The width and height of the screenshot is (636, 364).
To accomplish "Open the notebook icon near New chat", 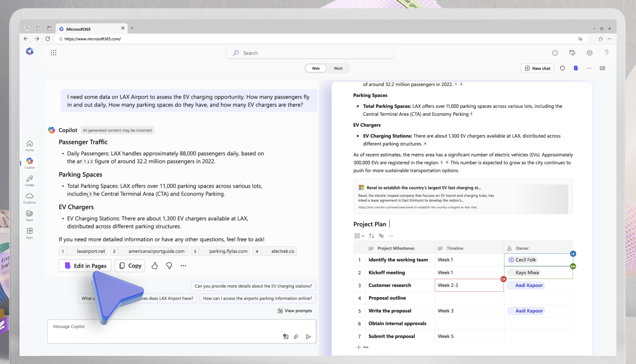I will (576, 68).
